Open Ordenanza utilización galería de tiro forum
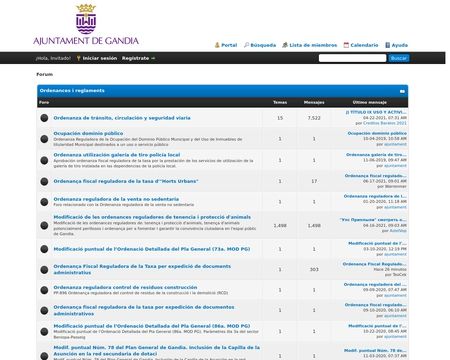 [117, 155]
